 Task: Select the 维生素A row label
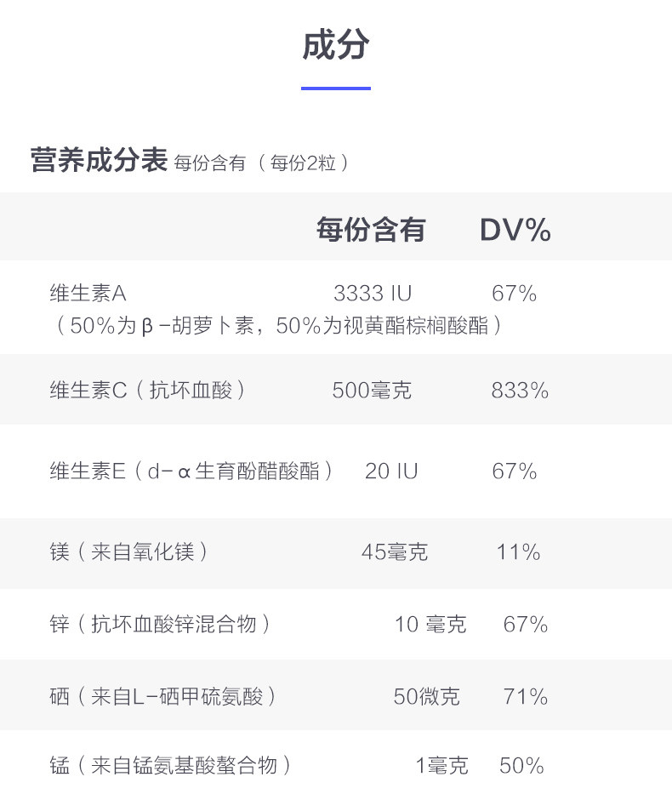88,294
